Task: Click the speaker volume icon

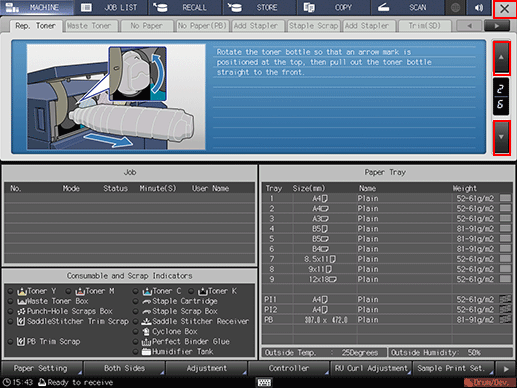Action: click(x=479, y=7)
